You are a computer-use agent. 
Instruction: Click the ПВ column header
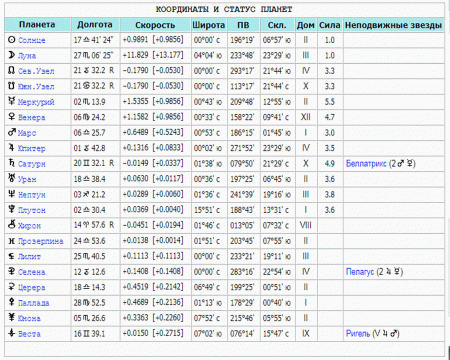coord(243,25)
